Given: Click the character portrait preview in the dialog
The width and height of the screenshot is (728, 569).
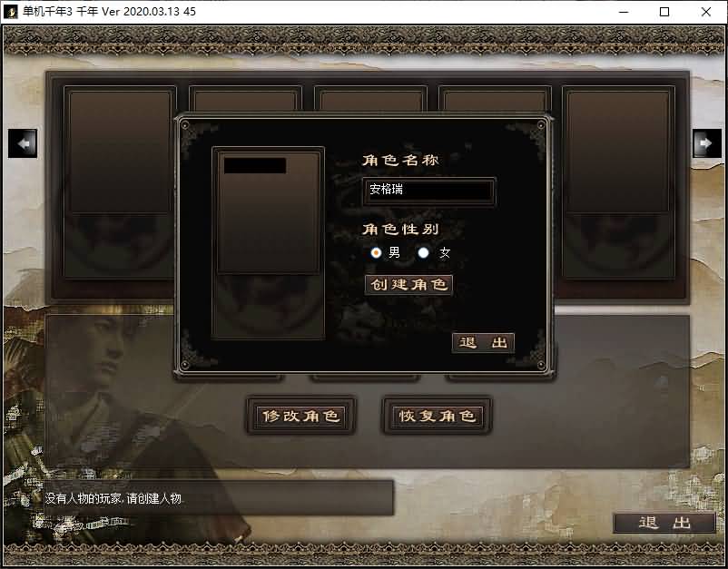Looking at the screenshot, I should click(x=268, y=243).
